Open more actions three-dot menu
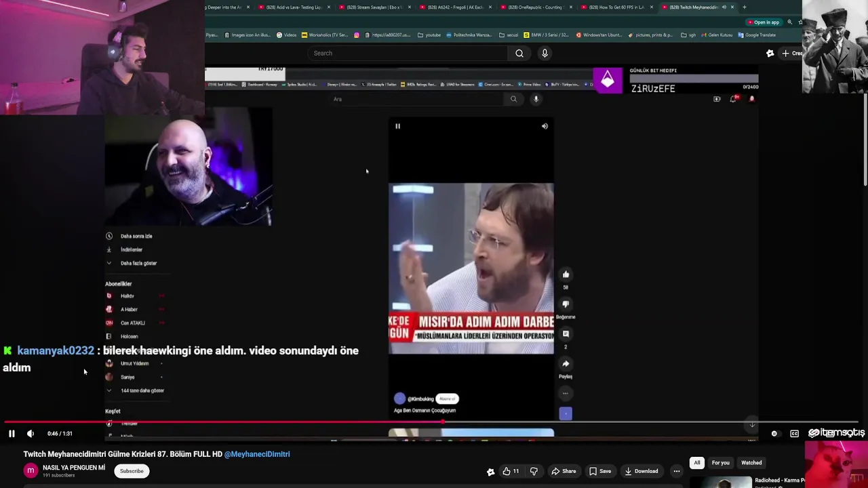 676,471
